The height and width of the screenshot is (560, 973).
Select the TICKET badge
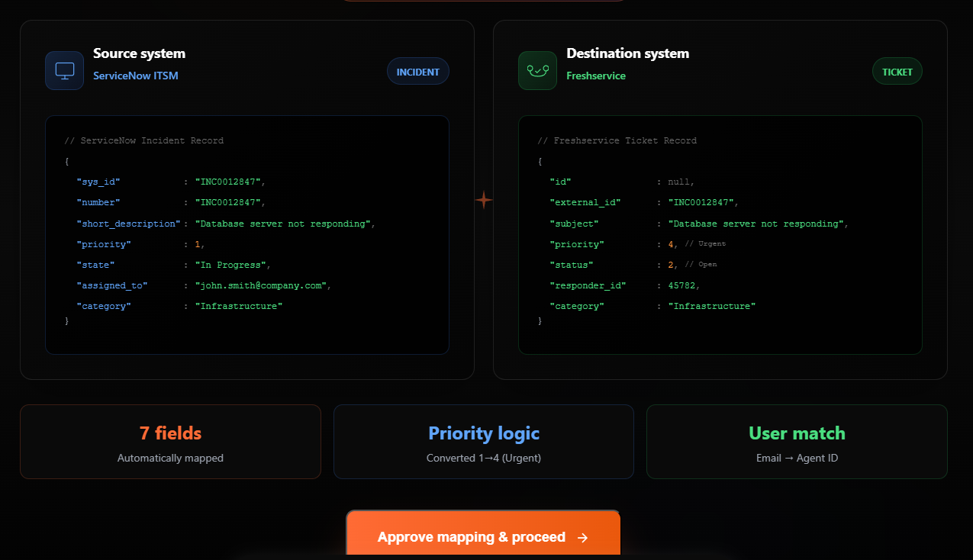[897, 71]
